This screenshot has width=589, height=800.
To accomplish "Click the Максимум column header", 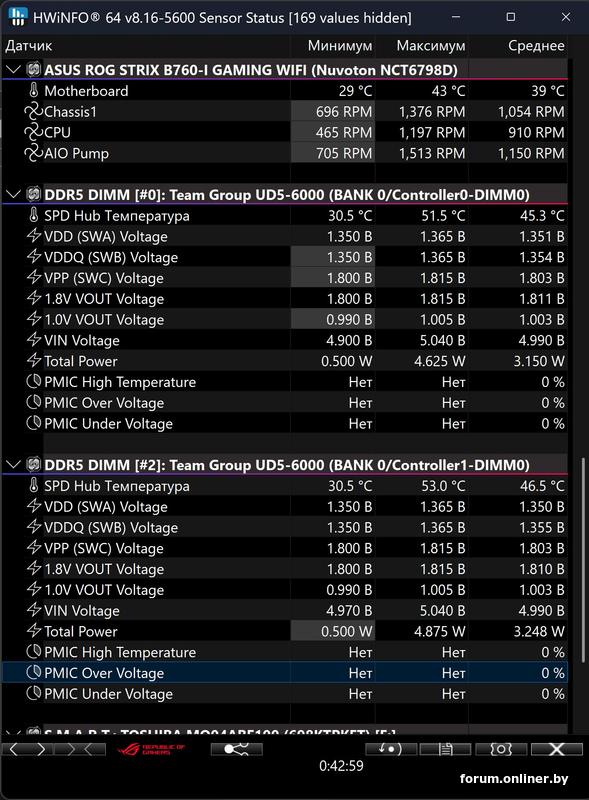I will pyautogui.click(x=422, y=46).
